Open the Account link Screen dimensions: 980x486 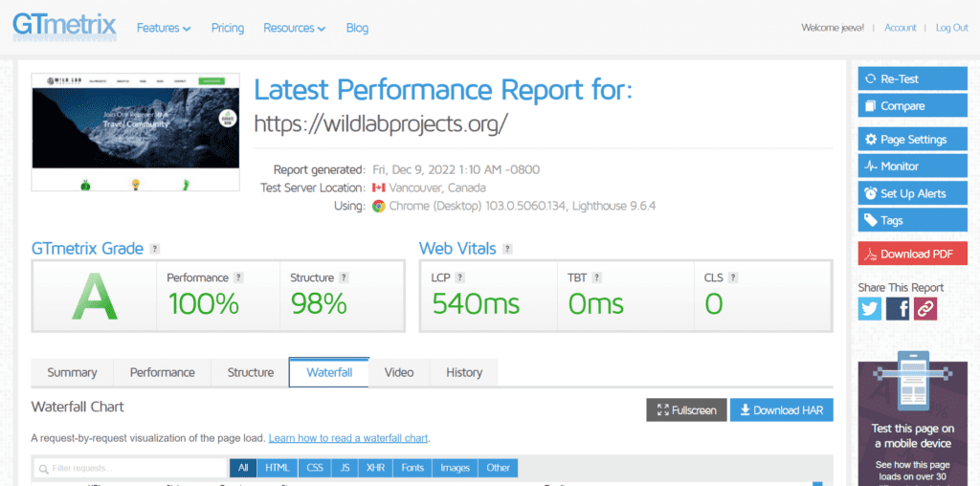(x=900, y=28)
